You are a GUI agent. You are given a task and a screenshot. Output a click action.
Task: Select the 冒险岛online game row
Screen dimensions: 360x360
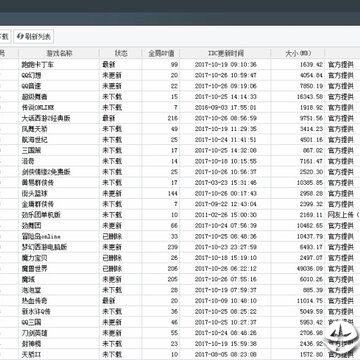click(x=180, y=236)
